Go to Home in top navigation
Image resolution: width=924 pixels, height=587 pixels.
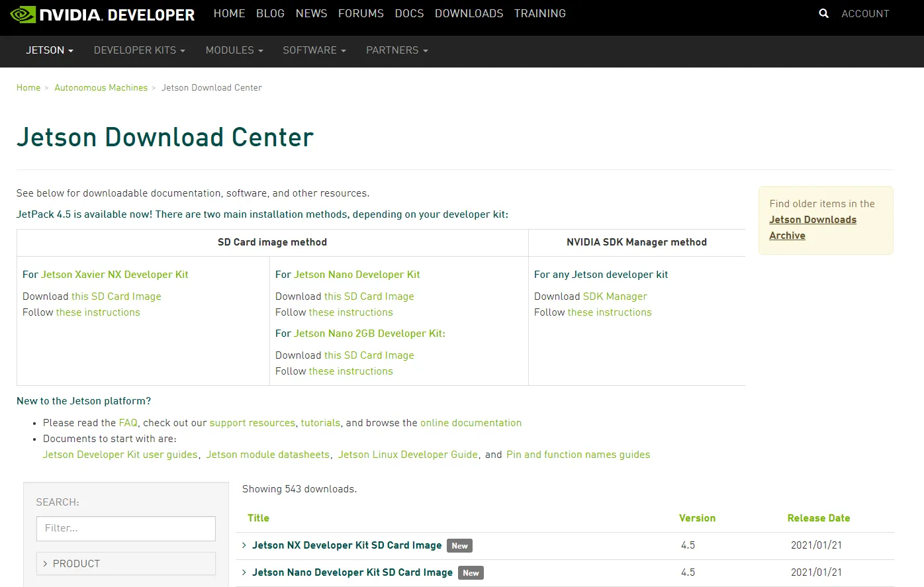229,13
